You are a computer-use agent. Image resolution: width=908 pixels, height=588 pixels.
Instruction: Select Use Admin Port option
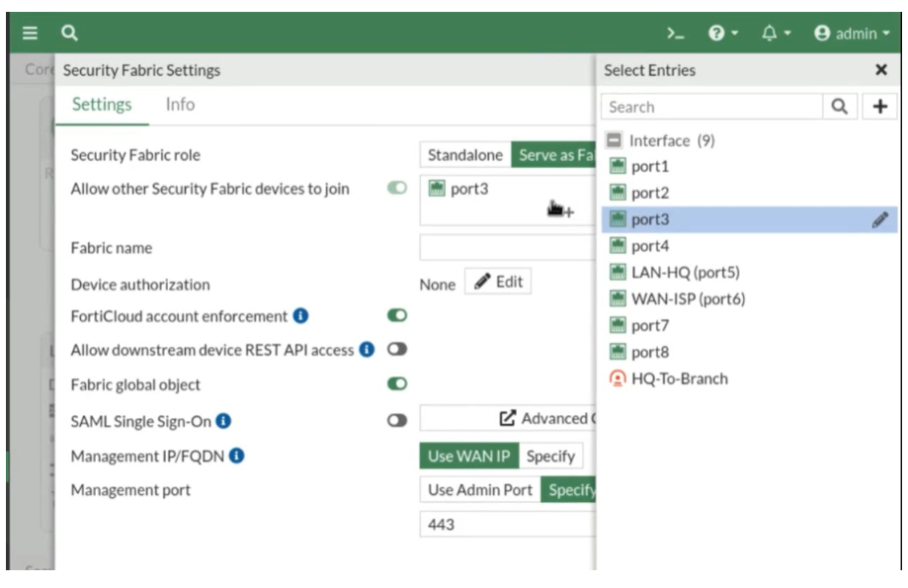coord(480,489)
